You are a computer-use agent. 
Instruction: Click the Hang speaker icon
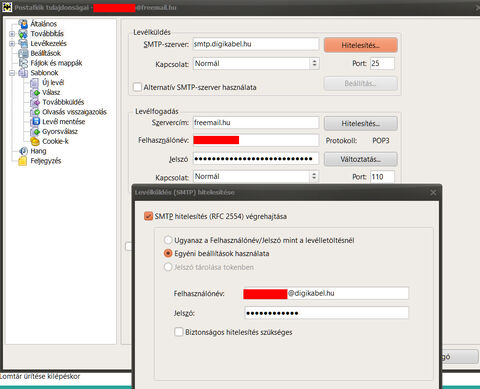[x=23, y=151]
